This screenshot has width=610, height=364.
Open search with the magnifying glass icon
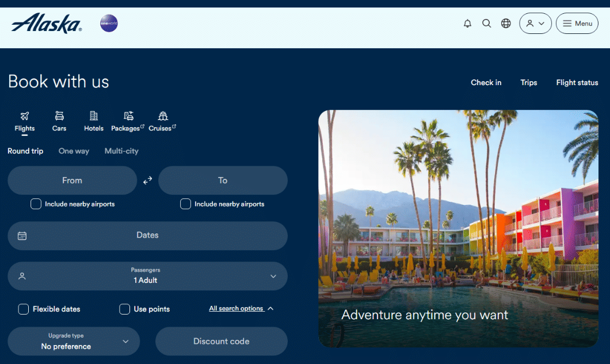486,24
